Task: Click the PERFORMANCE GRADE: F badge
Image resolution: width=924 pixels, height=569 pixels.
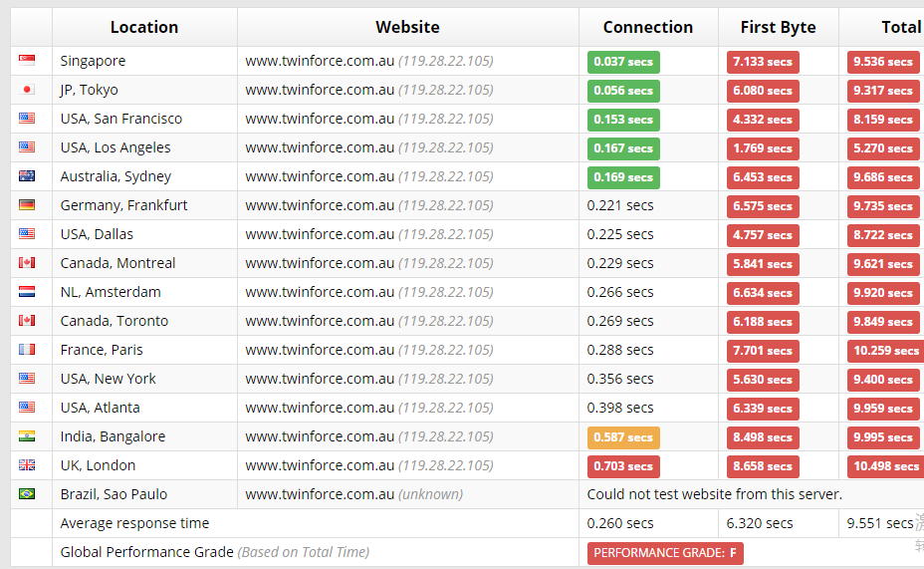Action: [x=665, y=553]
